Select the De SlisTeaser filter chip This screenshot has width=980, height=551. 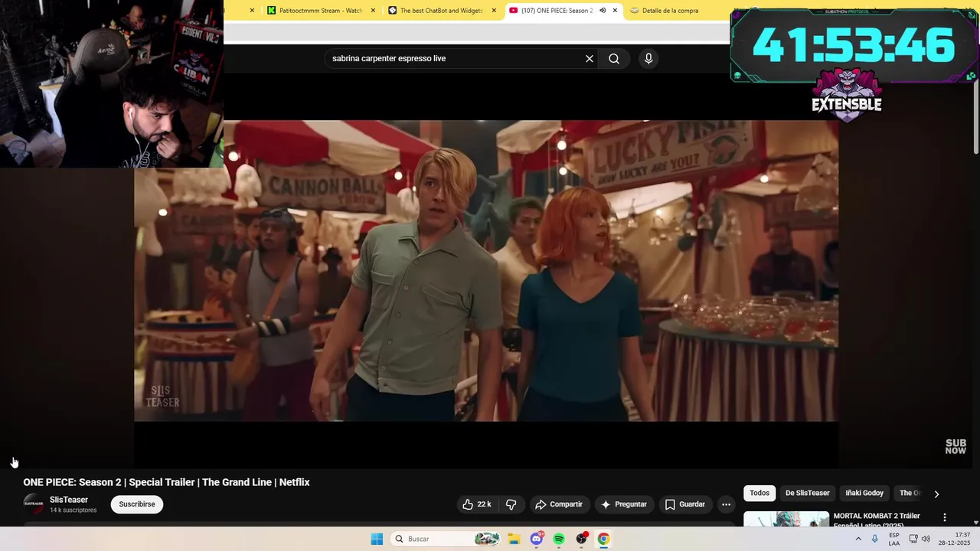tap(807, 493)
